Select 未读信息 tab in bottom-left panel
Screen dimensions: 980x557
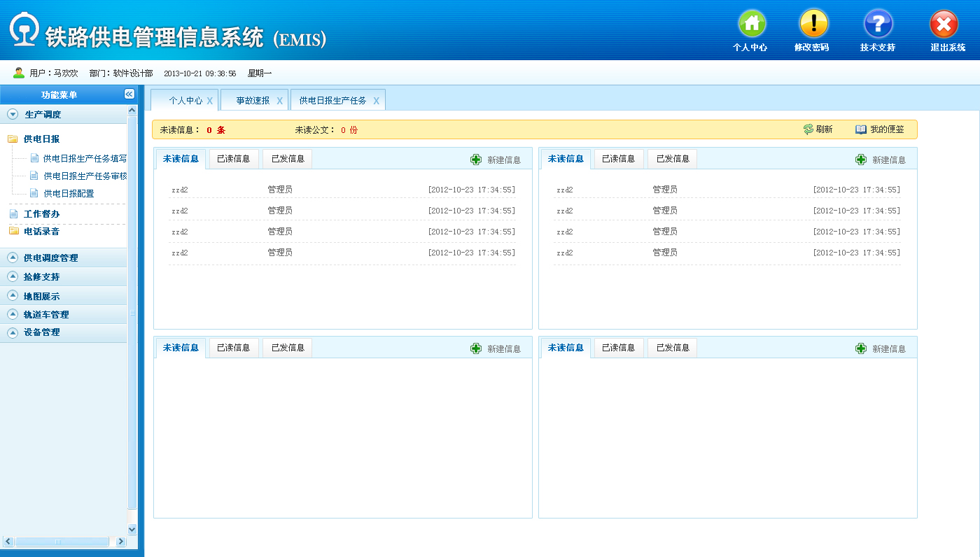(x=181, y=348)
